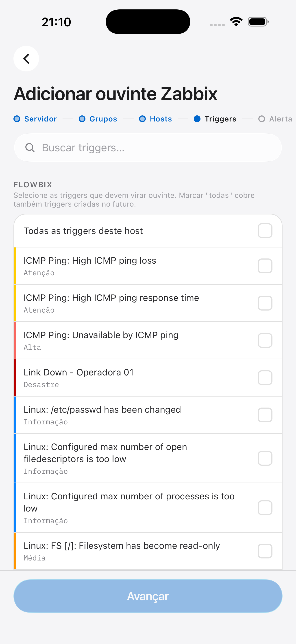Tap the Avançar button
The height and width of the screenshot is (644, 296).
click(148, 596)
